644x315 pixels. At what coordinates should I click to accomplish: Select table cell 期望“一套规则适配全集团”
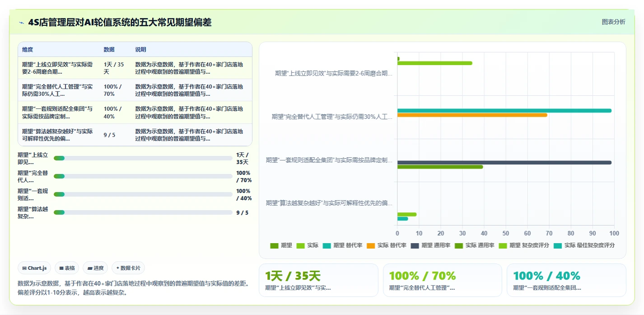point(58,113)
